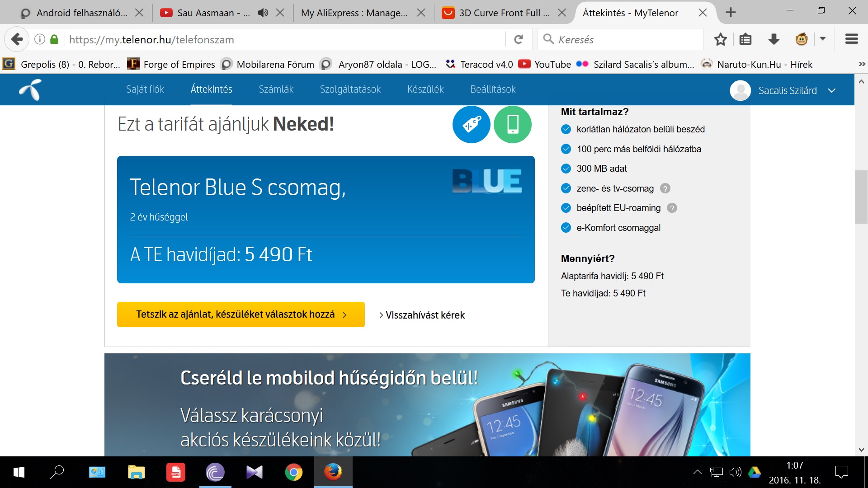868x488 pixels.
Task: Click the scrollbar down arrow
Action: click(861, 450)
